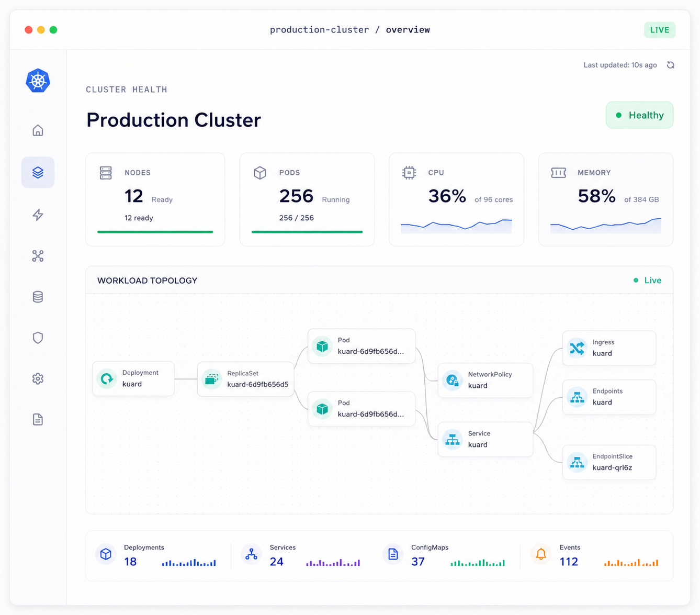The height and width of the screenshot is (615, 700).
Task: Click the Deployments cube icon
Action: 106,554
